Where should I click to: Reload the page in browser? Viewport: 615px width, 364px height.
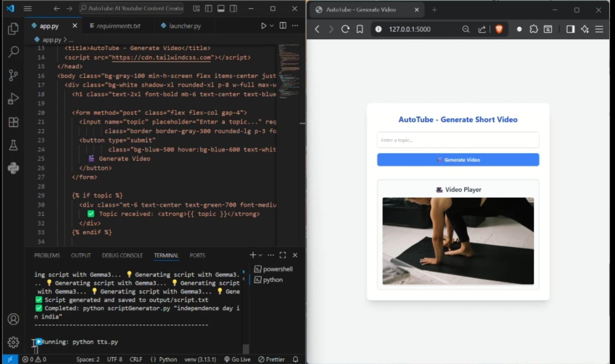[345, 29]
